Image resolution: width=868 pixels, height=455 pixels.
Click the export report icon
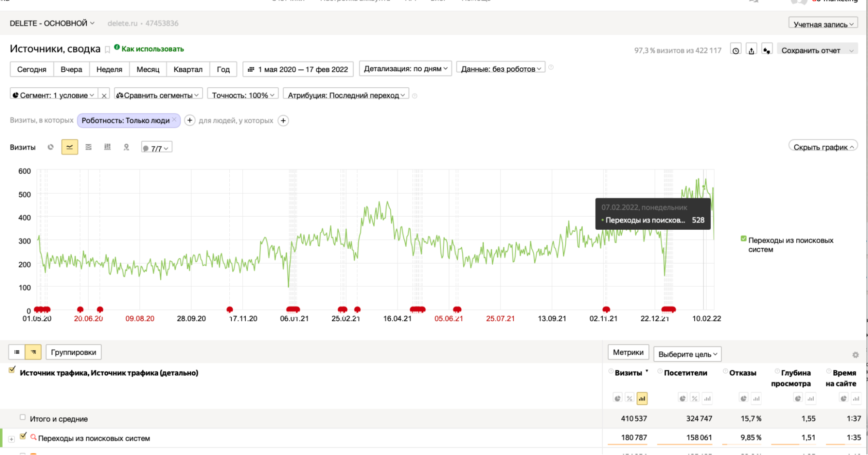(752, 50)
